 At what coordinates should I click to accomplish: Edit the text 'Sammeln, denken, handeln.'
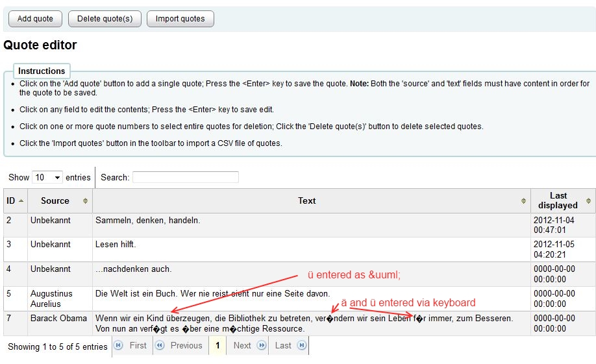(x=147, y=221)
